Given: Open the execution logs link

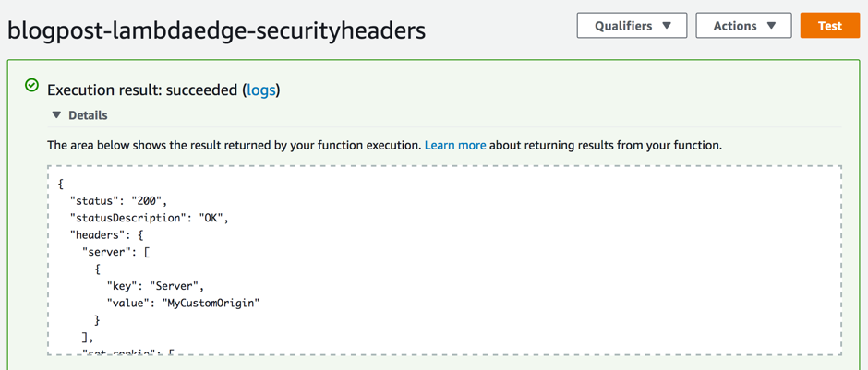Looking at the screenshot, I should 260,90.
